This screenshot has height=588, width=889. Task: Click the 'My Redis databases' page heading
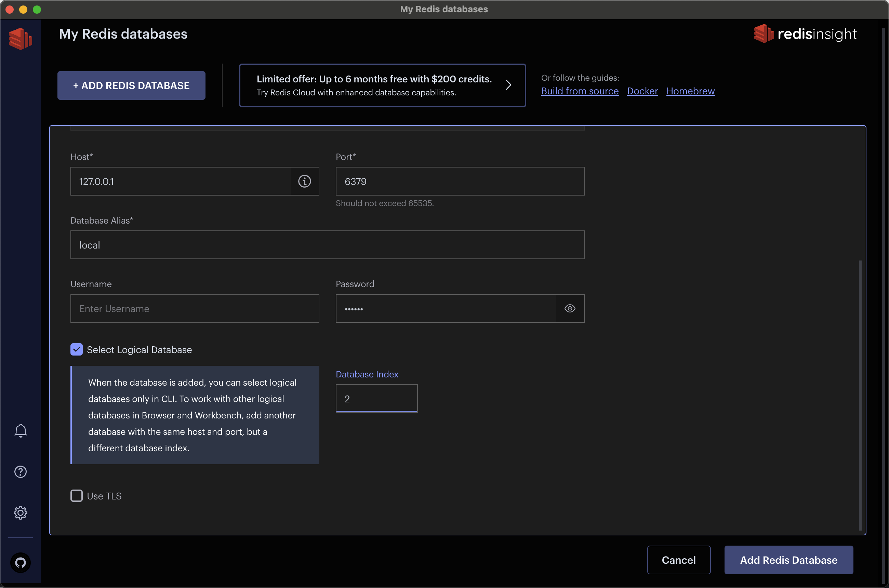coord(123,34)
